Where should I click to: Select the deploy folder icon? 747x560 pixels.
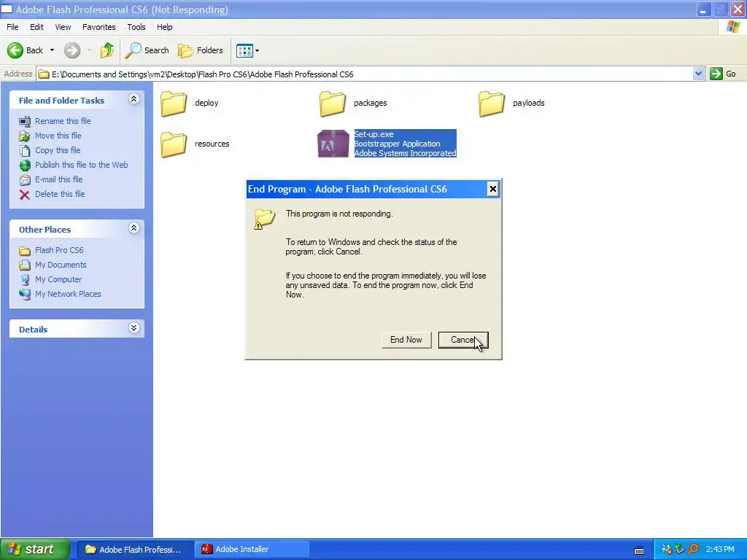[174, 104]
